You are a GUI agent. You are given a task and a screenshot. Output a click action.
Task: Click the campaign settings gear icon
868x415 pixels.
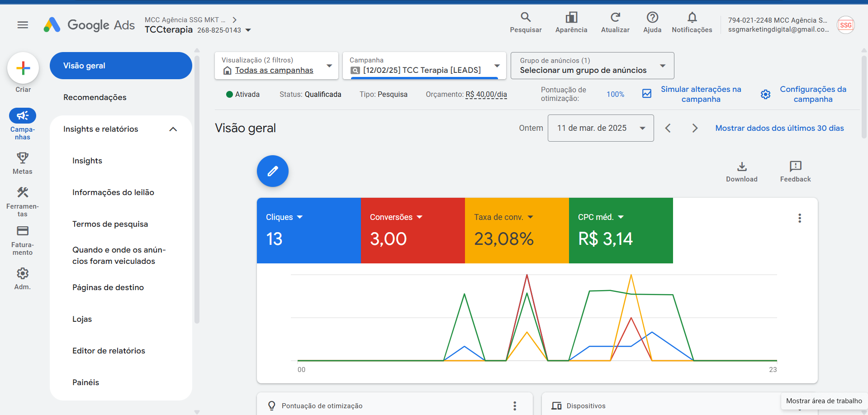[x=765, y=94]
